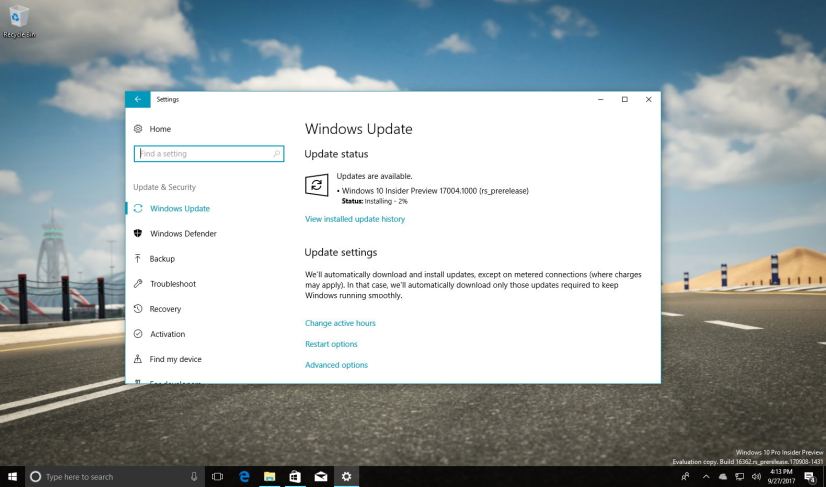Open Change active hours link

pyautogui.click(x=340, y=323)
